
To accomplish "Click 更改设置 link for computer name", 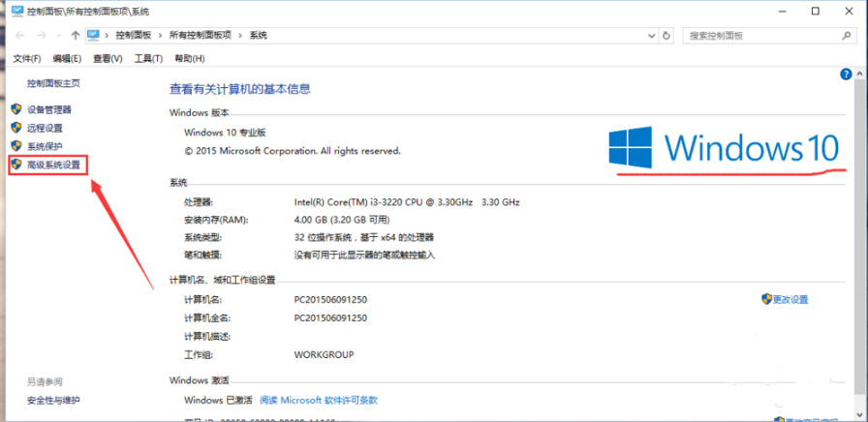I will 790,300.
